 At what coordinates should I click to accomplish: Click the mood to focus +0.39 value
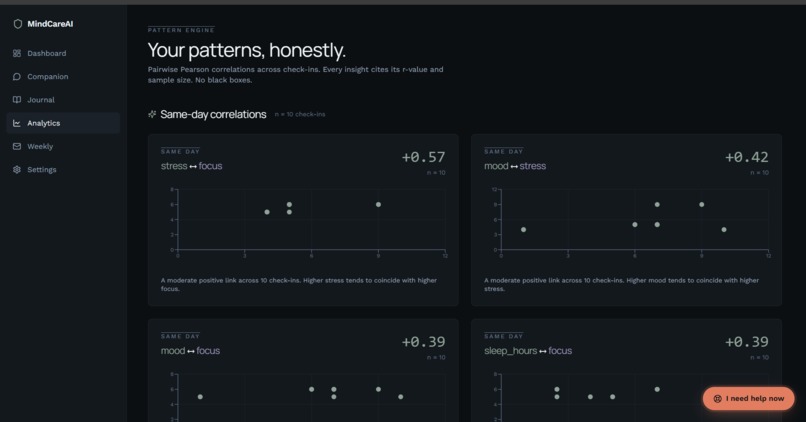tap(424, 342)
